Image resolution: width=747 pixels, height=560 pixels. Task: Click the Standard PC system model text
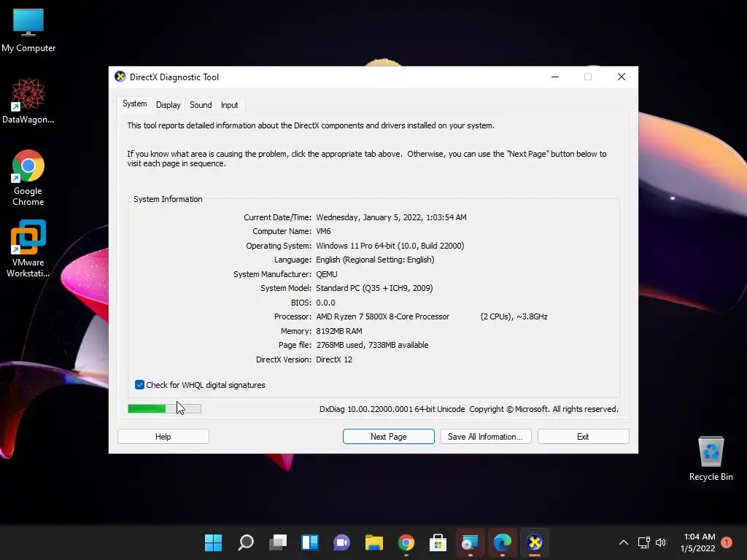click(x=374, y=288)
